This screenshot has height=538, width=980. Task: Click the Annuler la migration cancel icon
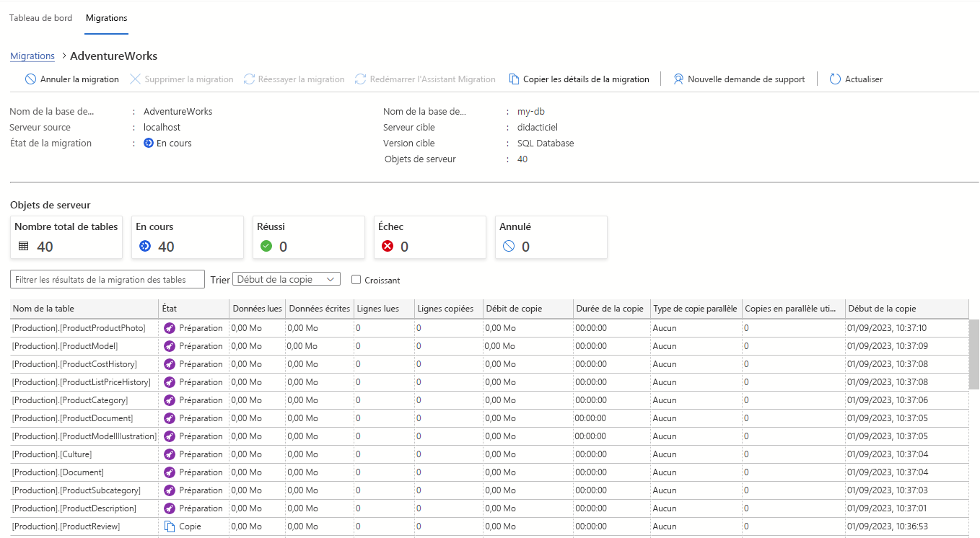tap(30, 79)
